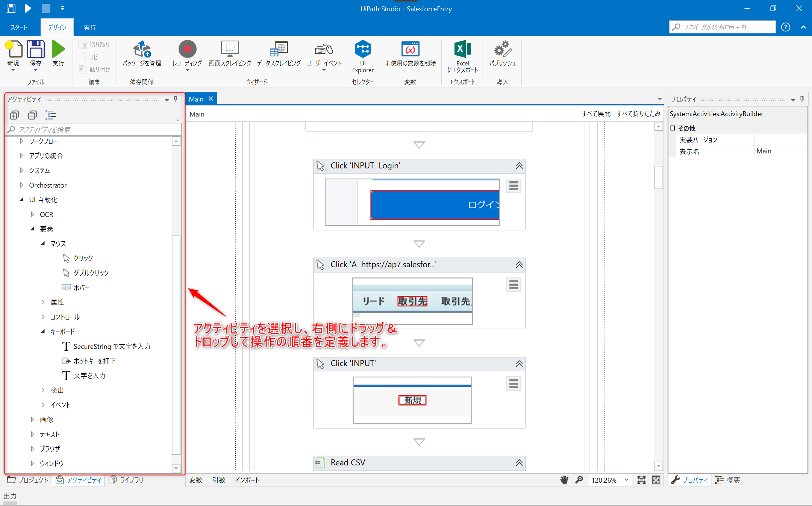The height and width of the screenshot is (506, 812).
Task: Open options menu of Click 'A https://ap7' activity
Action: pyautogui.click(x=514, y=285)
